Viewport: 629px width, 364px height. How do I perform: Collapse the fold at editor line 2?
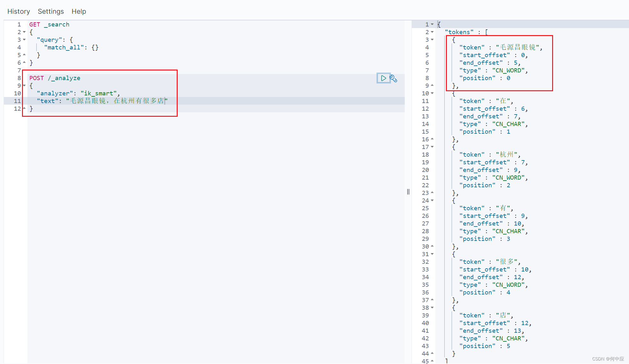pyautogui.click(x=24, y=32)
